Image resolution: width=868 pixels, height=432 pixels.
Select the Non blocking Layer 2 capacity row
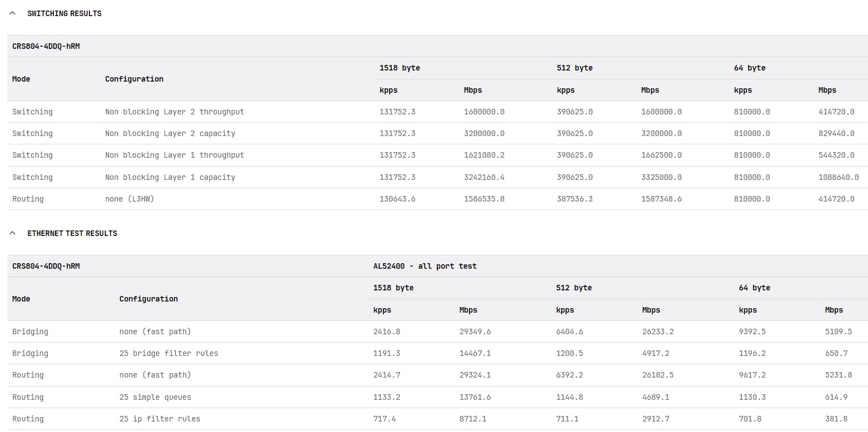(x=170, y=133)
